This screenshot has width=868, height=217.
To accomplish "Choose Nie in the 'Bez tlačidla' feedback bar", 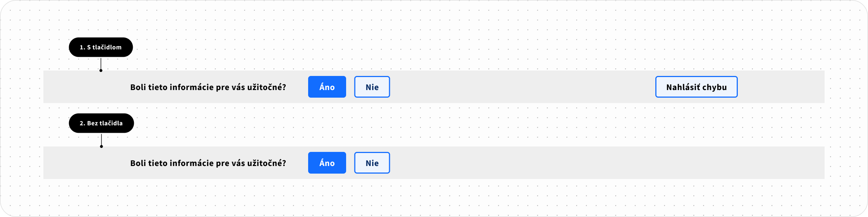I will coord(372,163).
